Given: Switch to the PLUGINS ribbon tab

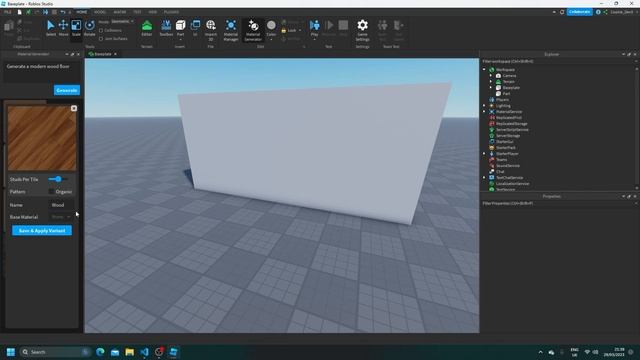Looking at the screenshot, I should [171, 12].
